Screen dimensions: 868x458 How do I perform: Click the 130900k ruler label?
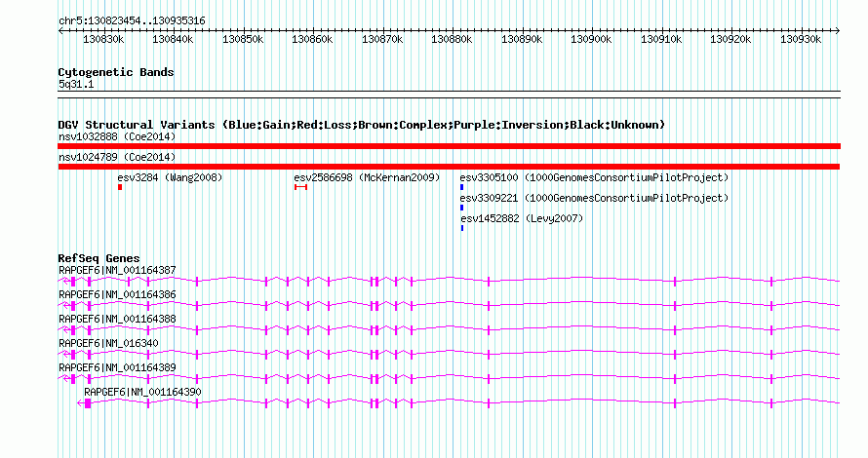pos(591,39)
